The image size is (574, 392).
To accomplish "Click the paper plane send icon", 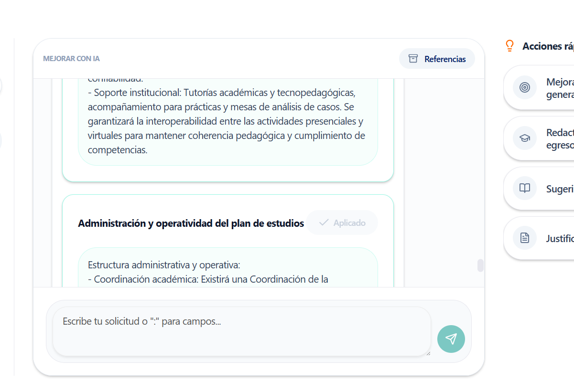I will [x=451, y=339].
